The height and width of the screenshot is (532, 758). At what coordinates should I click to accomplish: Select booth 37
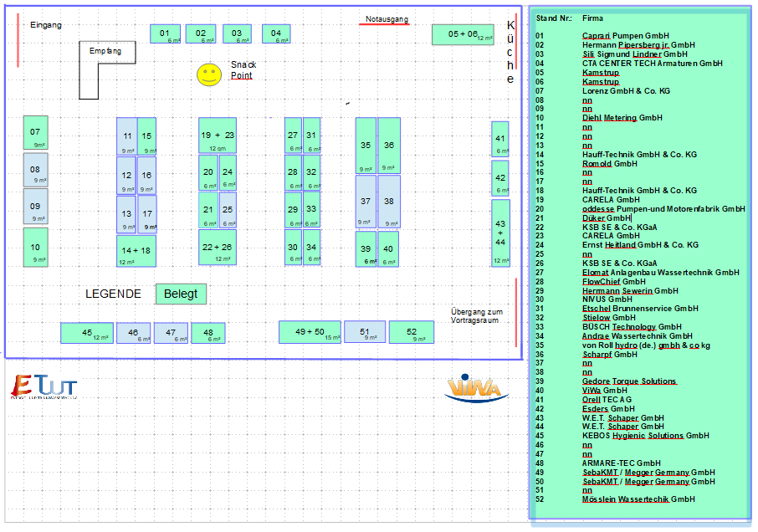click(x=366, y=202)
